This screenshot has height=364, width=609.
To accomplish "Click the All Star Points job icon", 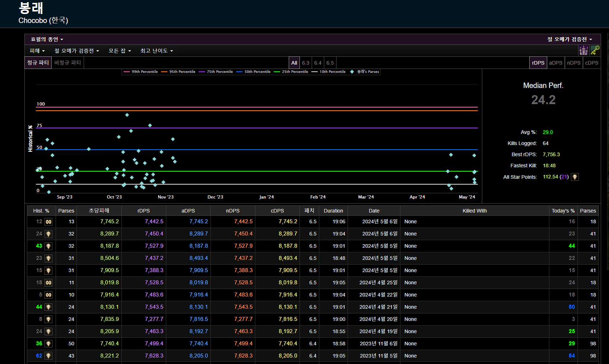I will (575, 177).
